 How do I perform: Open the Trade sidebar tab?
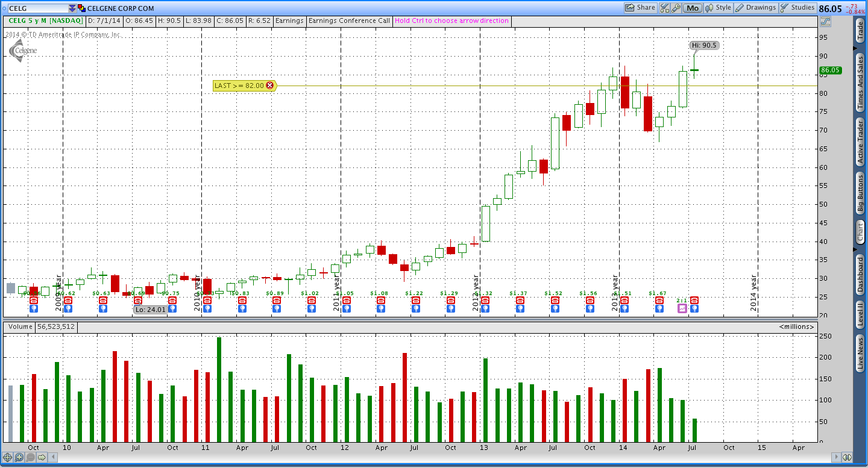(860, 31)
